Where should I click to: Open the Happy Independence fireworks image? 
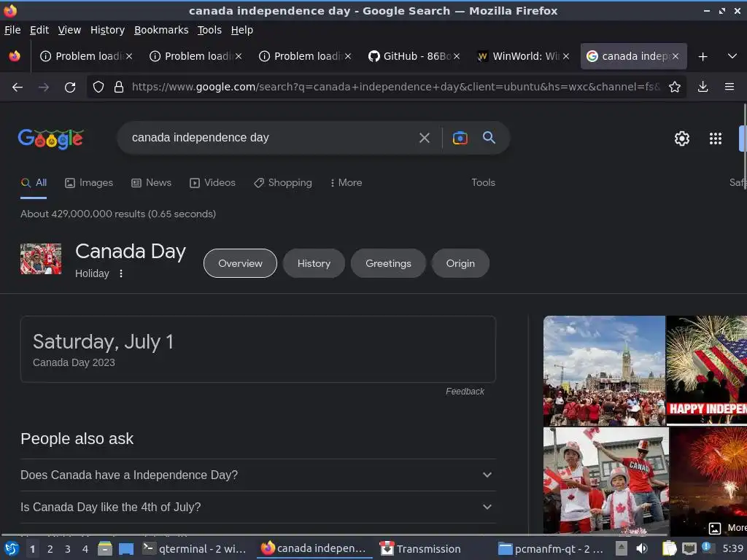pyautogui.click(x=706, y=370)
